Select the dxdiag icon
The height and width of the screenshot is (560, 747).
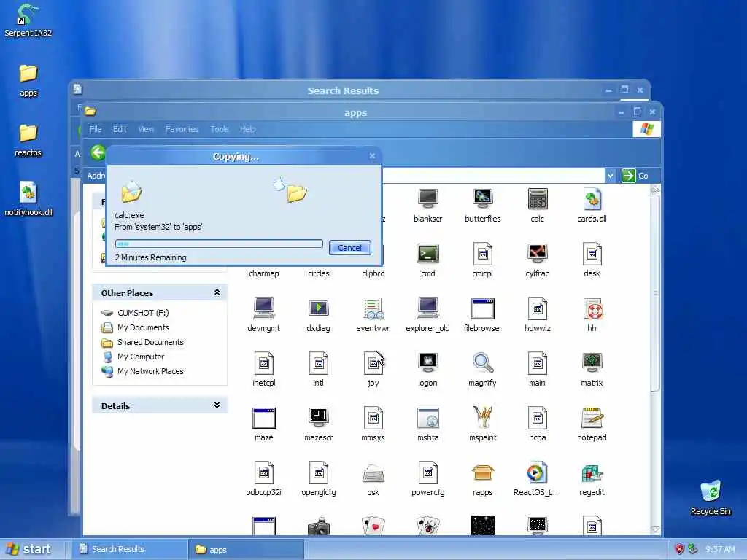click(319, 308)
